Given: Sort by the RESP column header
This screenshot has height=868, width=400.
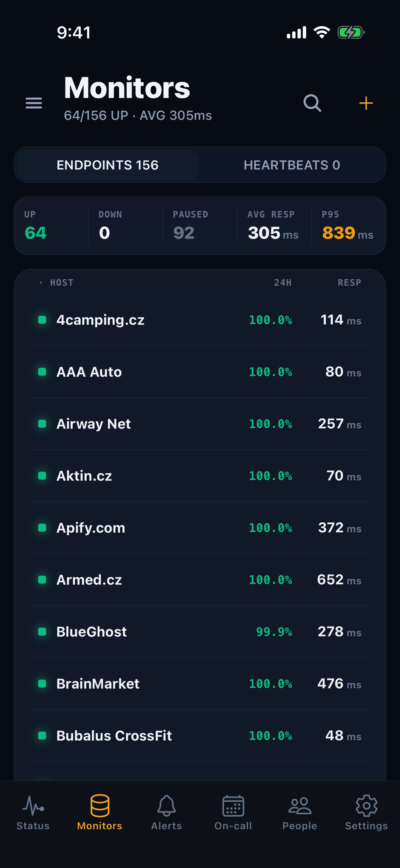Looking at the screenshot, I should pos(349,282).
